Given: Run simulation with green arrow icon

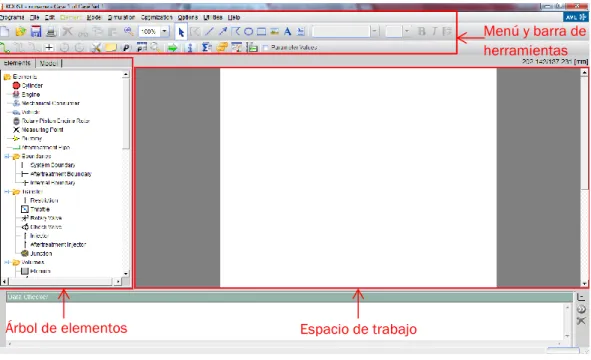Looking at the screenshot, I should [172, 48].
